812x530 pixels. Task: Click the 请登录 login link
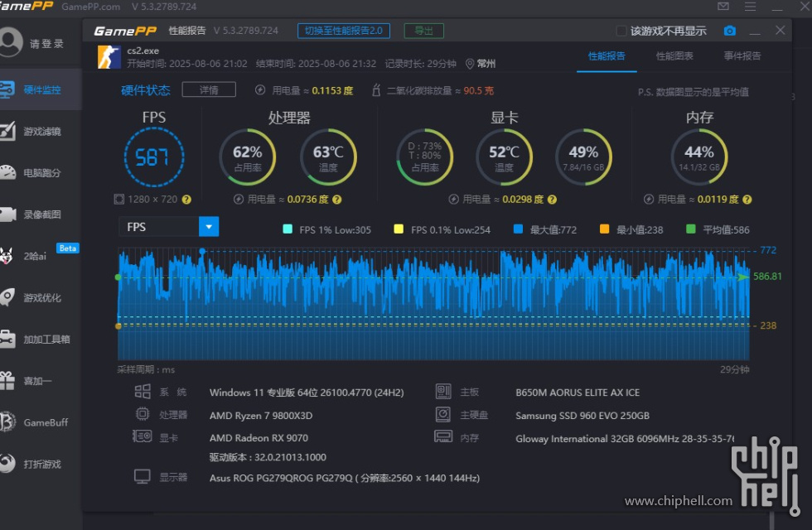click(46, 43)
